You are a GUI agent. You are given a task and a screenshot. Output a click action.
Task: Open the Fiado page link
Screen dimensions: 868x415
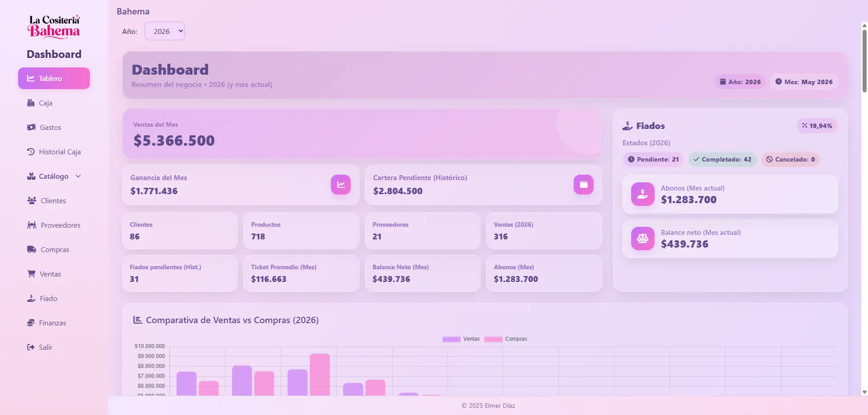tap(54, 298)
